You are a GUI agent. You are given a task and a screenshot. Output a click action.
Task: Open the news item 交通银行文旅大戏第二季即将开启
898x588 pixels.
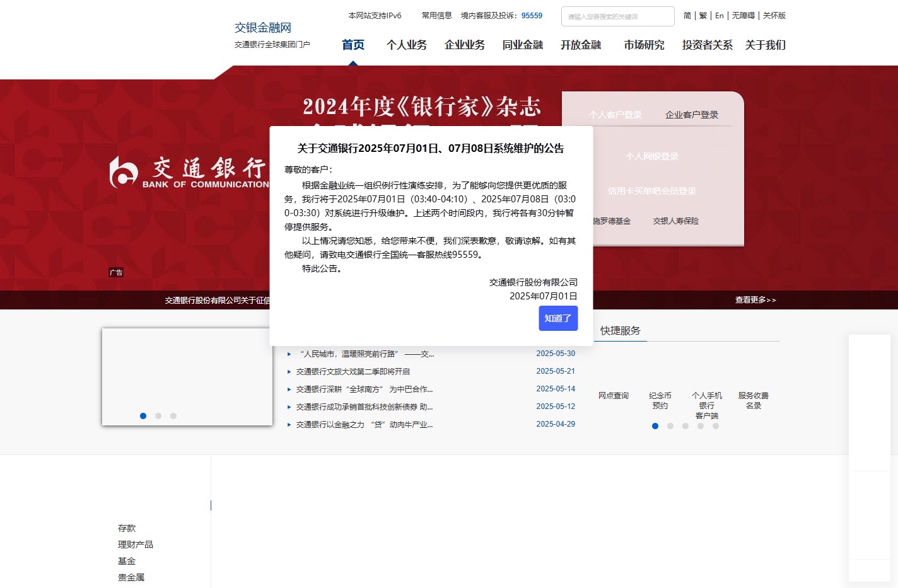click(x=353, y=372)
